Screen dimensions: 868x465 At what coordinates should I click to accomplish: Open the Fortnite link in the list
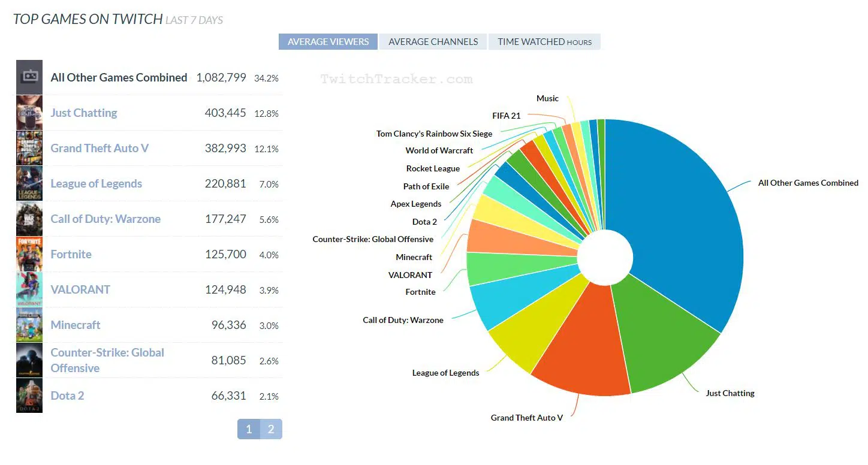tap(71, 254)
